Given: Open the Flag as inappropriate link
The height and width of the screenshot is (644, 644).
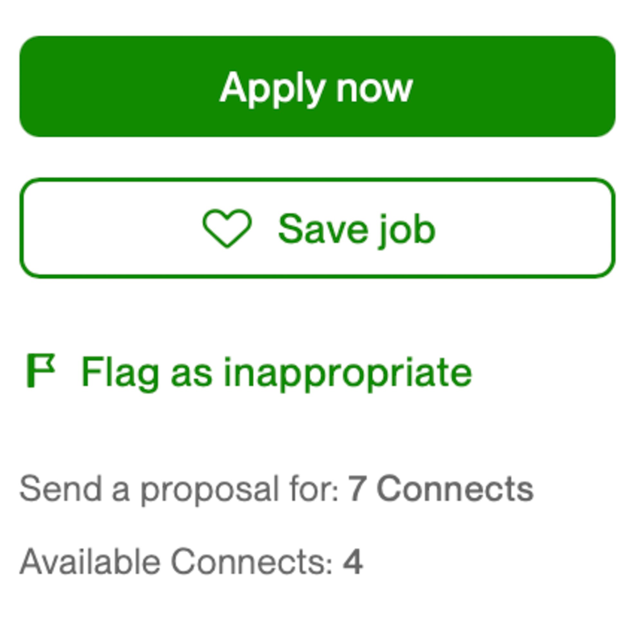Looking at the screenshot, I should (x=276, y=372).
